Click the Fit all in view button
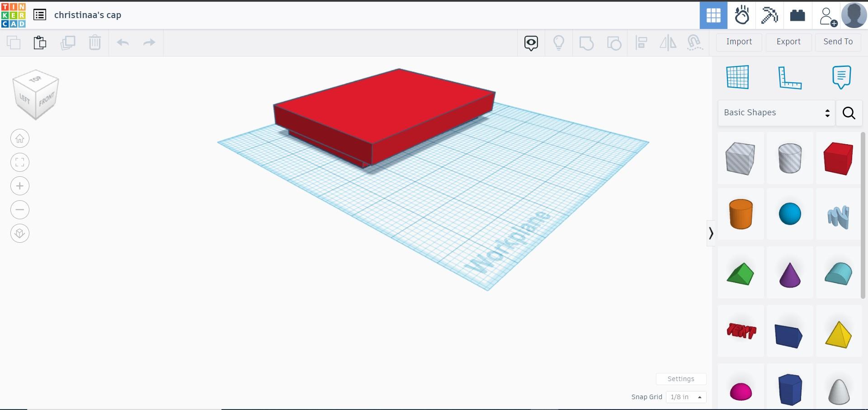 (20, 162)
